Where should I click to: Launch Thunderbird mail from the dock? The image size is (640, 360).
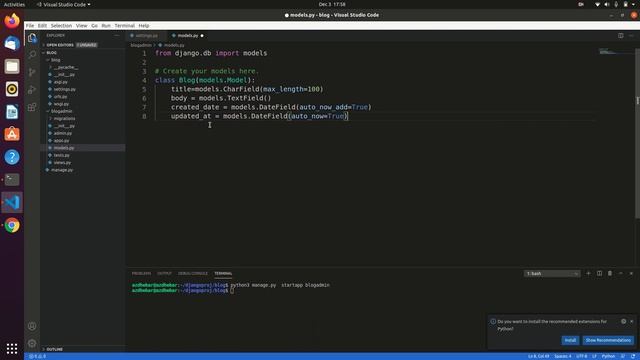point(12,43)
